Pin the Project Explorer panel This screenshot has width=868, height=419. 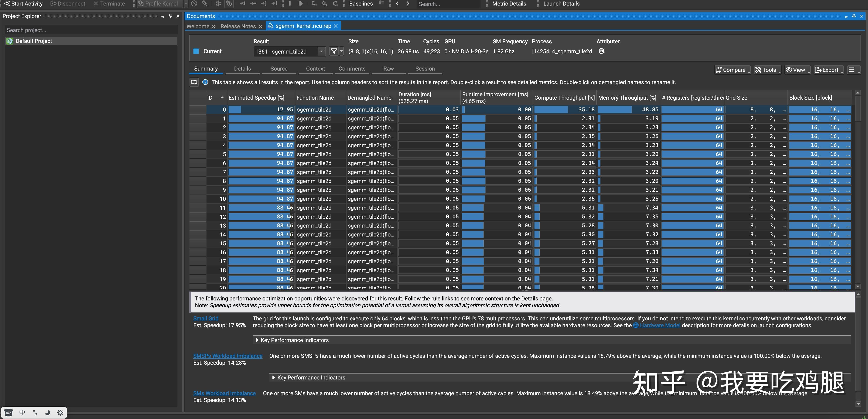click(170, 16)
